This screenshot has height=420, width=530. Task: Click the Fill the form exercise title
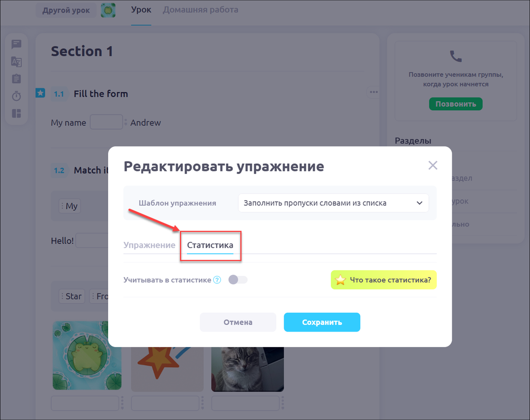101,94
